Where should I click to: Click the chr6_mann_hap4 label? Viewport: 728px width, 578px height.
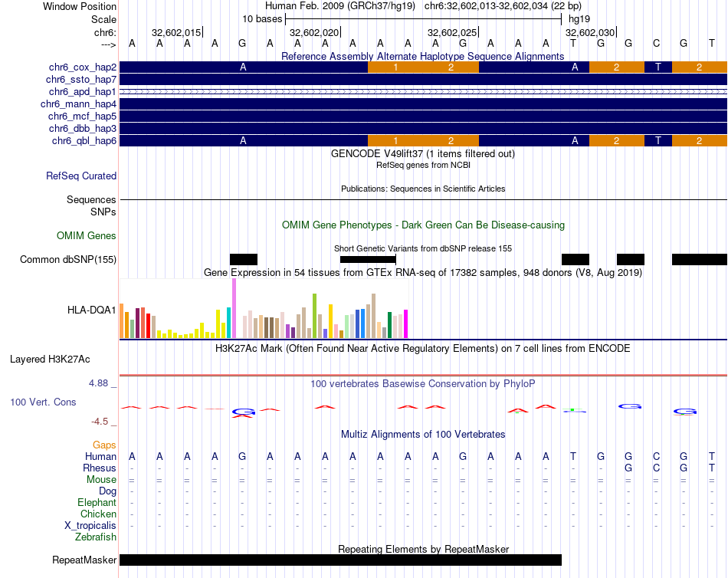tap(78, 104)
